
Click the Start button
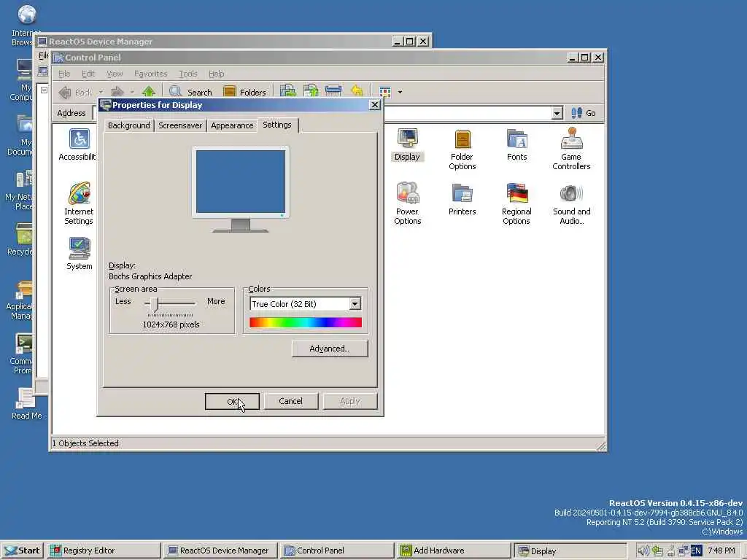(x=23, y=551)
